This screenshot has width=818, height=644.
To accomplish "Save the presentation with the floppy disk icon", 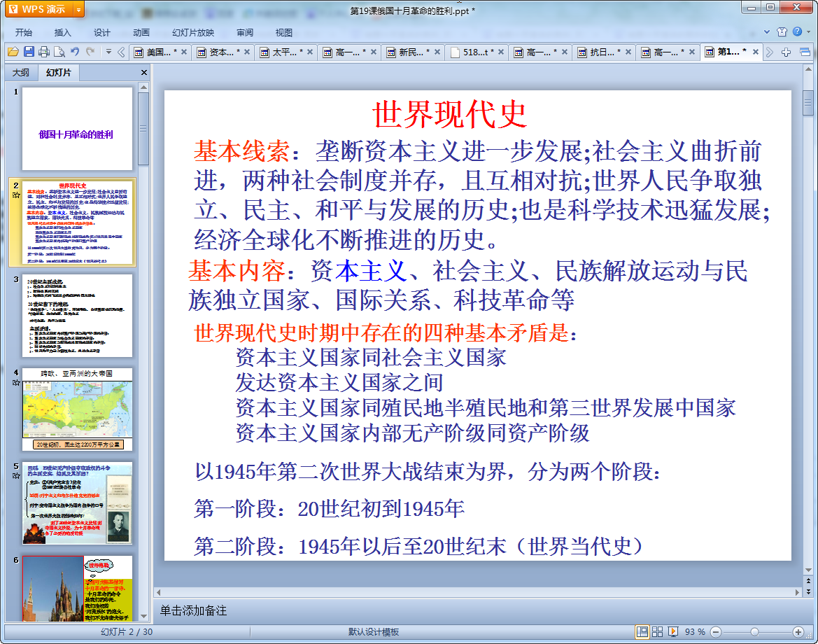I will point(29,52).
